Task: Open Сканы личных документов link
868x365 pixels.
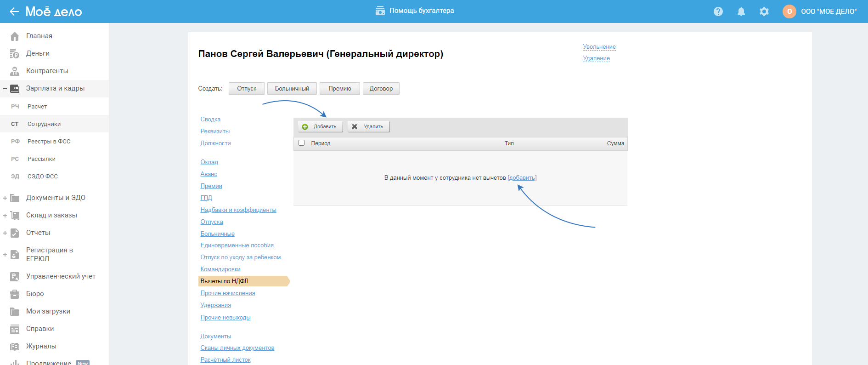Action: [237, 348]
